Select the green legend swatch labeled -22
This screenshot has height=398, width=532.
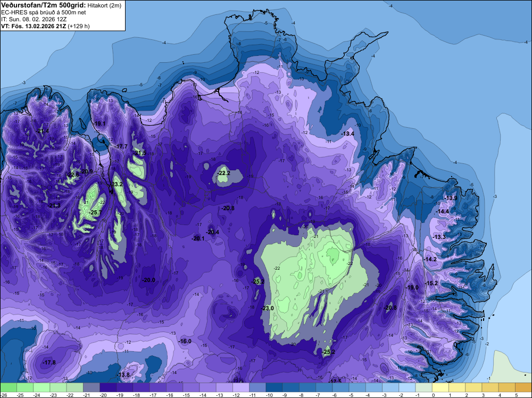74,387
